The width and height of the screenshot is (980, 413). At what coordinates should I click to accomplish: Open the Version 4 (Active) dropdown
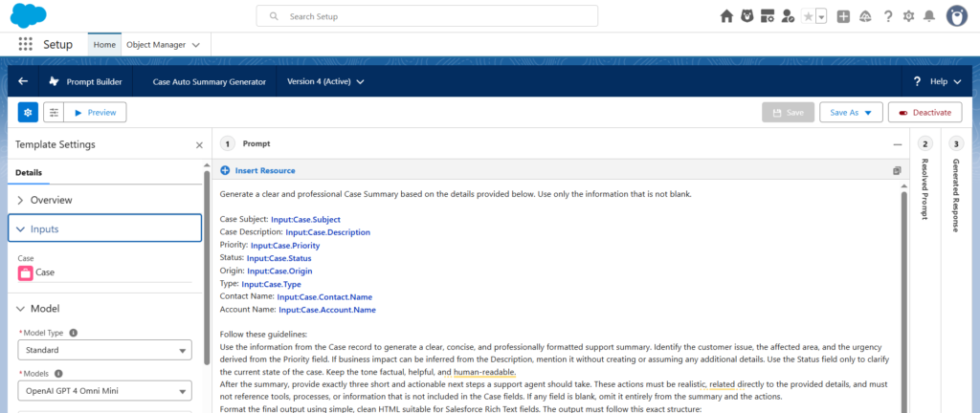pos(326,82)
